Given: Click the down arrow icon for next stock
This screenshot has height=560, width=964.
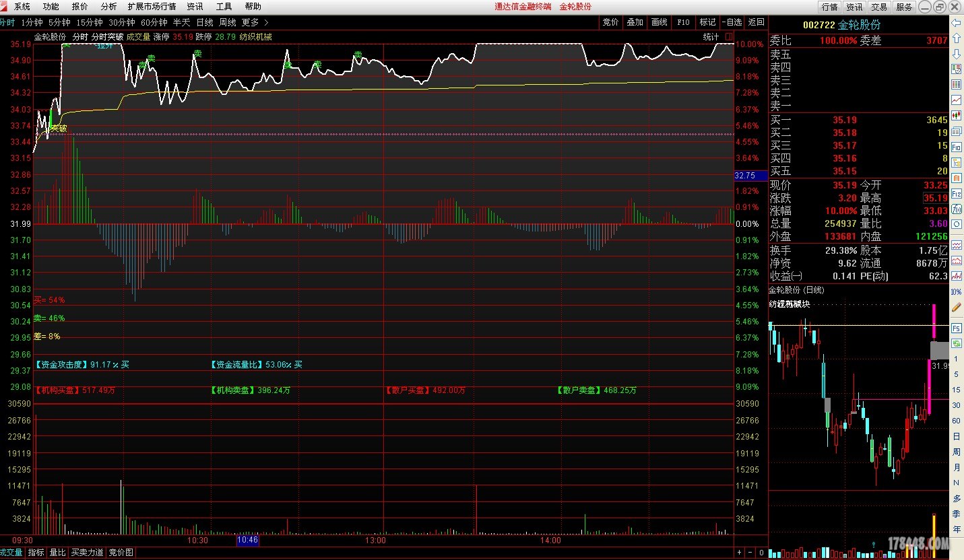Looking at the screenshot, I should click(x=956, y=53).
